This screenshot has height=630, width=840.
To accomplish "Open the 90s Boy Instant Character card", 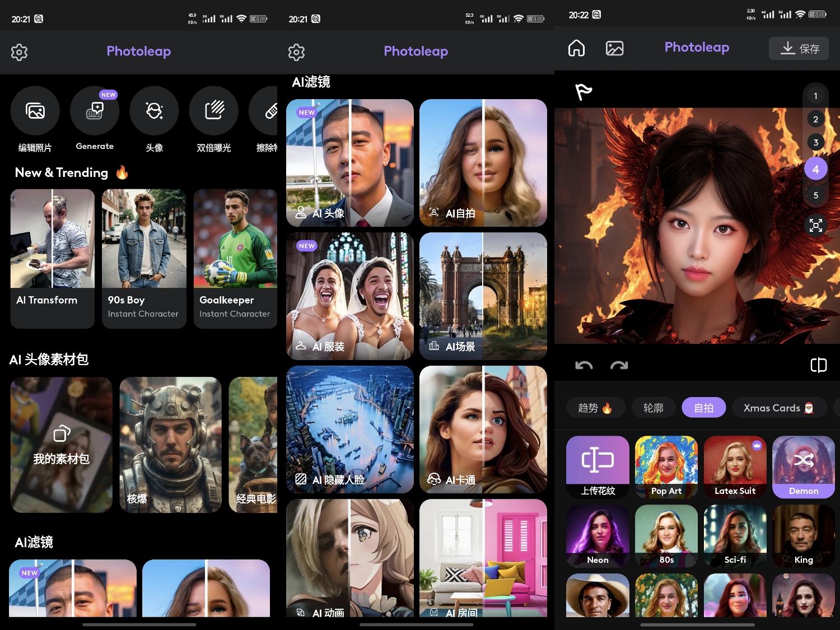I will [x=144, y=259].
